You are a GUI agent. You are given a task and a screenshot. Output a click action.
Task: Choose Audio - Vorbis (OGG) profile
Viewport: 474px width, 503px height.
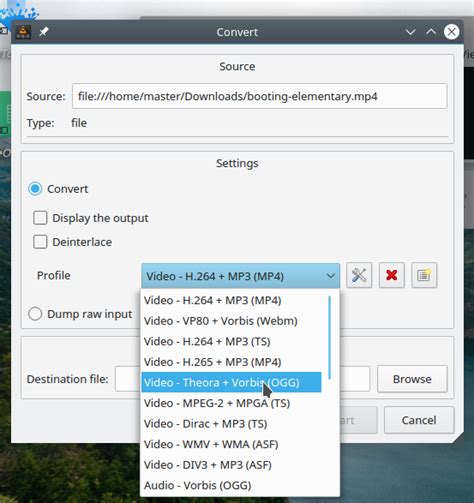[x=231, y=486]
